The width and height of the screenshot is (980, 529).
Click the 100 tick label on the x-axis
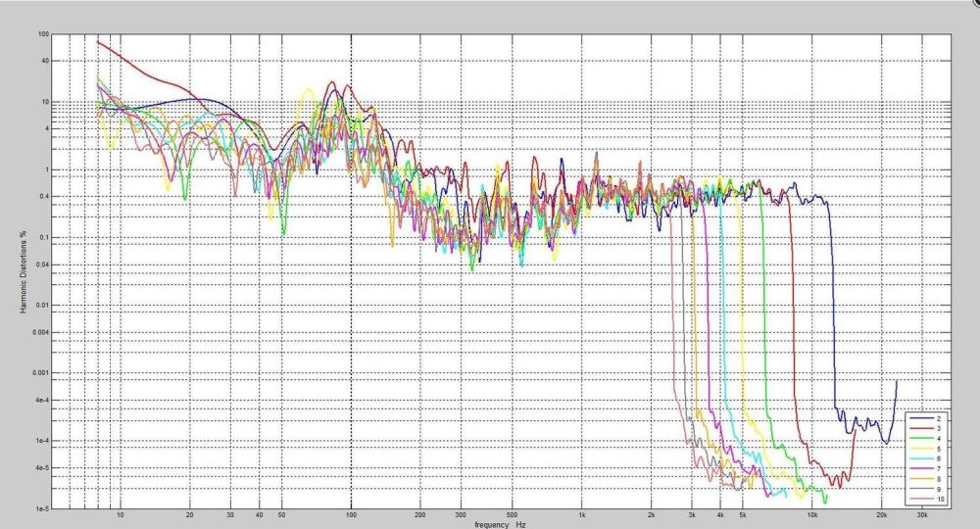click(x=351, y=514)
